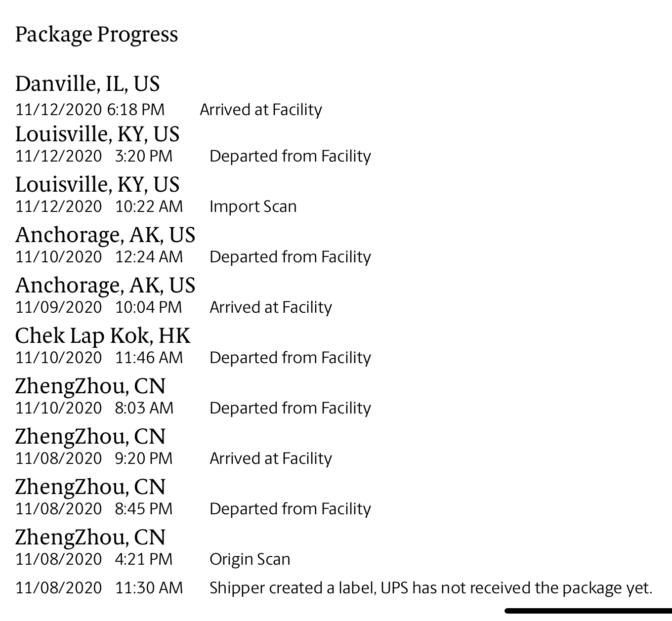
Task: Click the Chek Lap Kok, HK location
Action: [102, 336]
